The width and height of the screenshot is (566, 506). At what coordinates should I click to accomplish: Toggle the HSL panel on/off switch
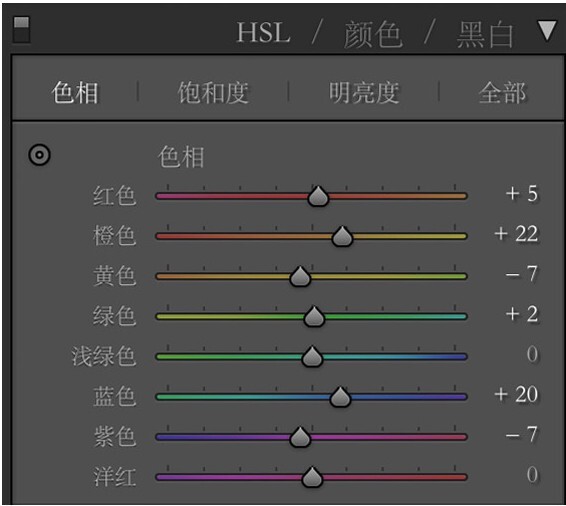pyautogui.click(x=21, y=30)
